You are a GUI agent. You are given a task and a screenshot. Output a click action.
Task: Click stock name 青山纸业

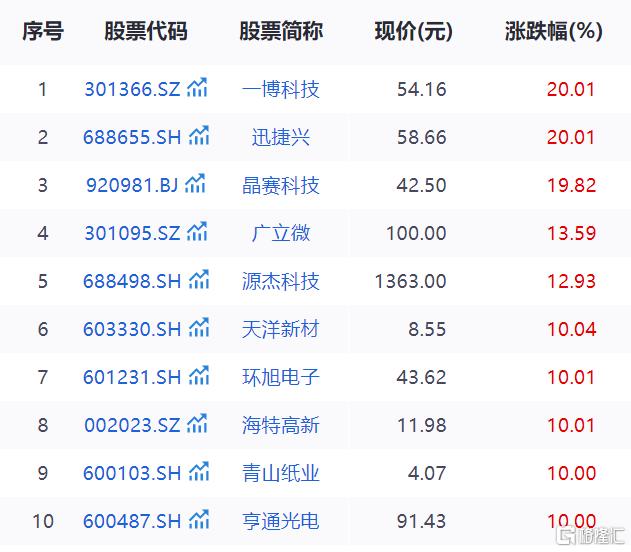[281, 473]
